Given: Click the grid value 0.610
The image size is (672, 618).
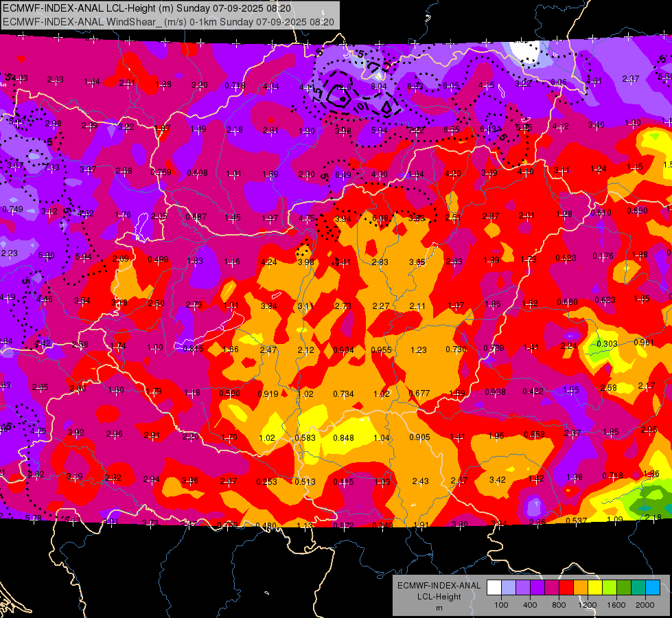Looking at the screenshot, I should pos(601,213).
